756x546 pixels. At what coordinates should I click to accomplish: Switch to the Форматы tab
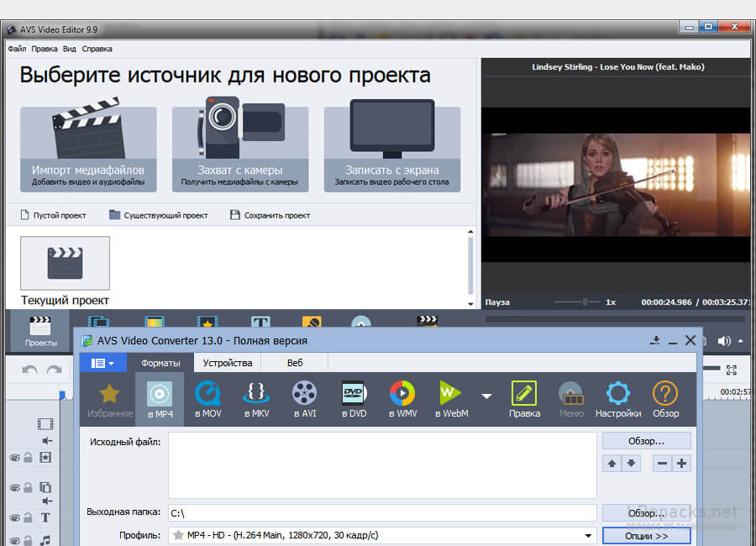coord(160,363)
